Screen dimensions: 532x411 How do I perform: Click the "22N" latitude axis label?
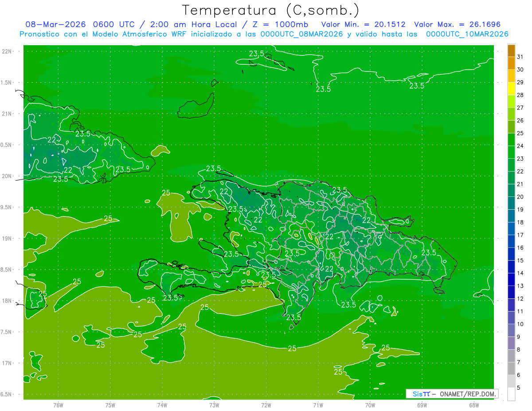7,51
